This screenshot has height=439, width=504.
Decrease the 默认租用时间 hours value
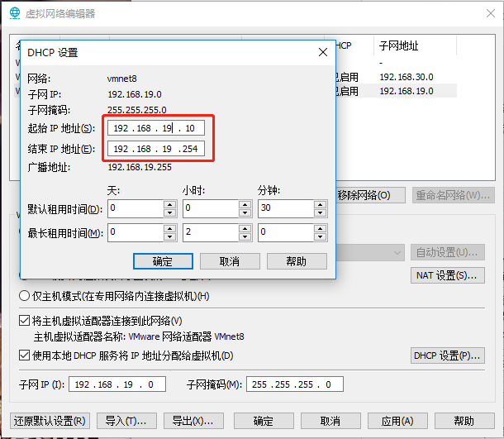pos(245,212)
